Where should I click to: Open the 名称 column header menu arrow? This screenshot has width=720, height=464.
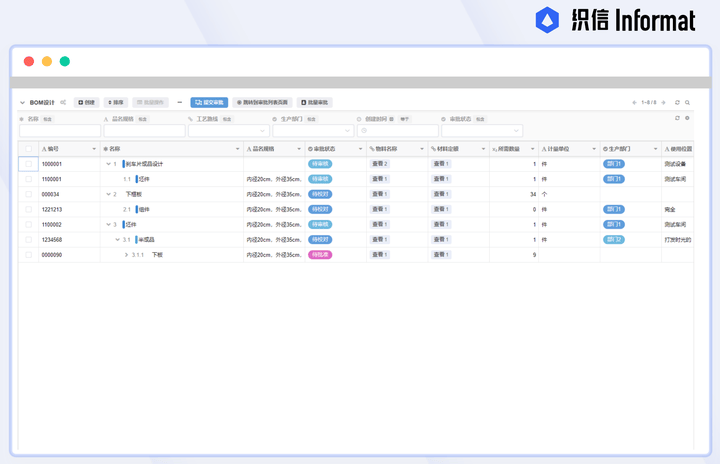point(237,149)
